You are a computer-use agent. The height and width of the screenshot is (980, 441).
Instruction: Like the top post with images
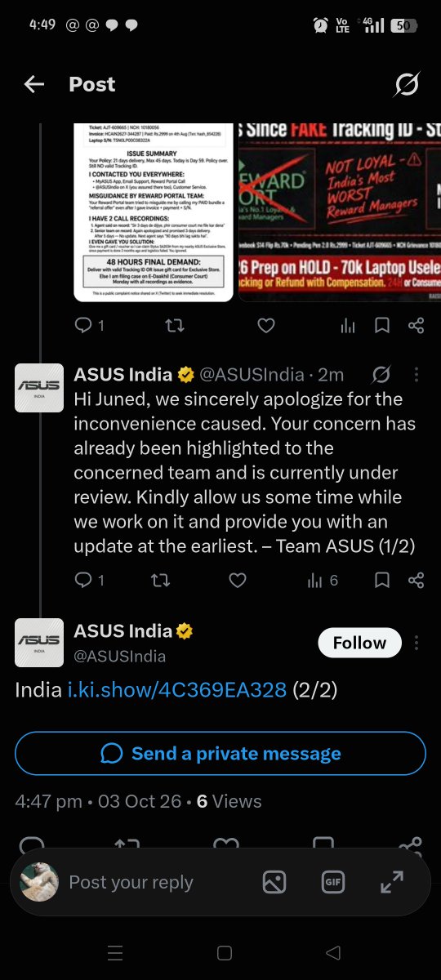[265, 326]
